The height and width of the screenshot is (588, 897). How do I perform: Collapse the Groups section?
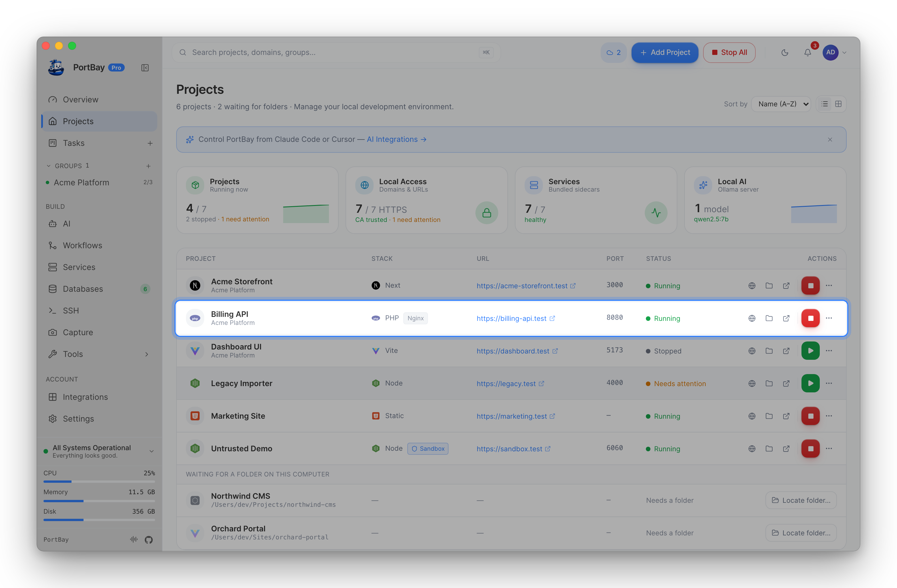pos(48,166)
